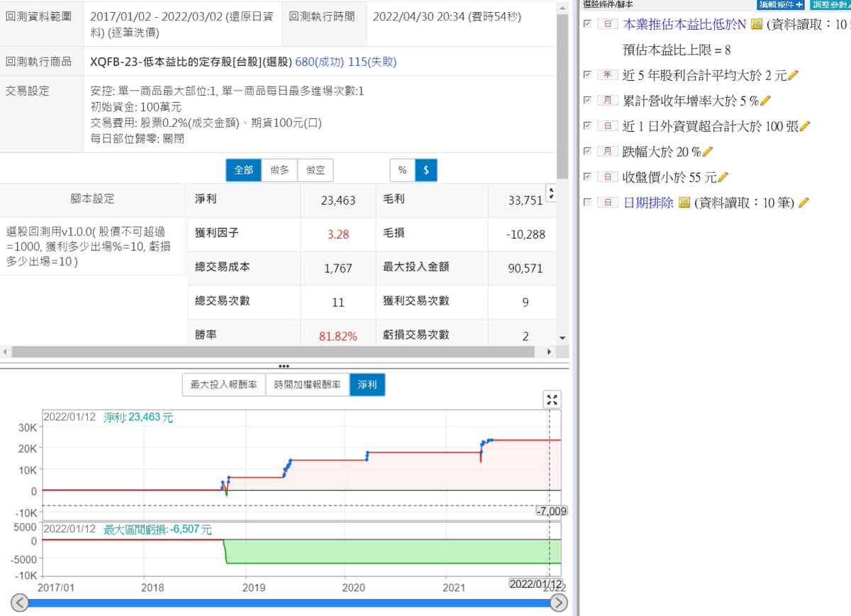Edit the 累計營收年增率大於5% condition via pencil
The width and height of the screenshot is (851, 616).
(x=765, y=101)
